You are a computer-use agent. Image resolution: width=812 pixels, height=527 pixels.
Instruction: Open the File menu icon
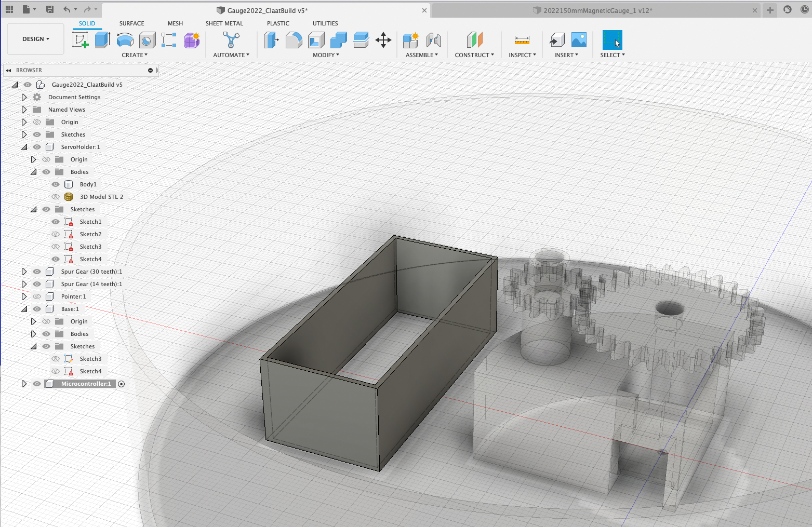click(x=26, y=9)
